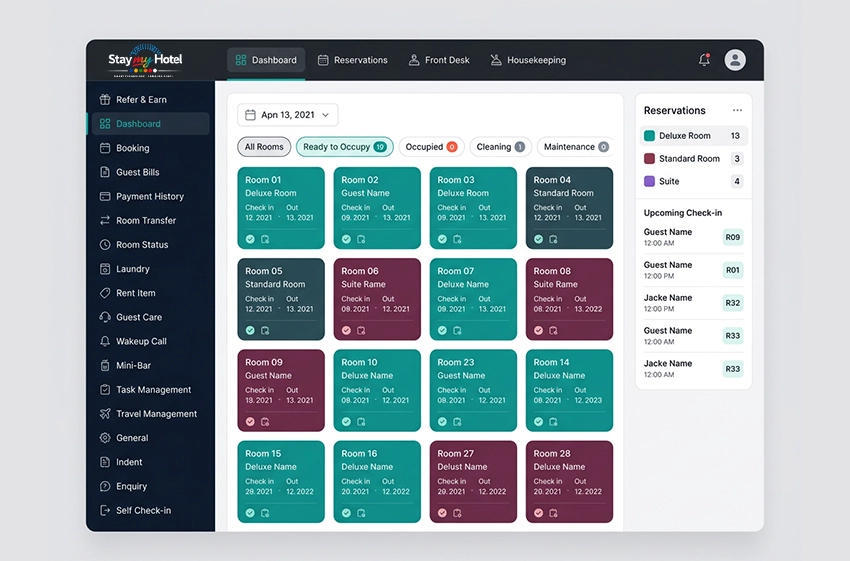Select the Wakeup Call bell icon
The image size is (850, 561).
click(105, 341)
